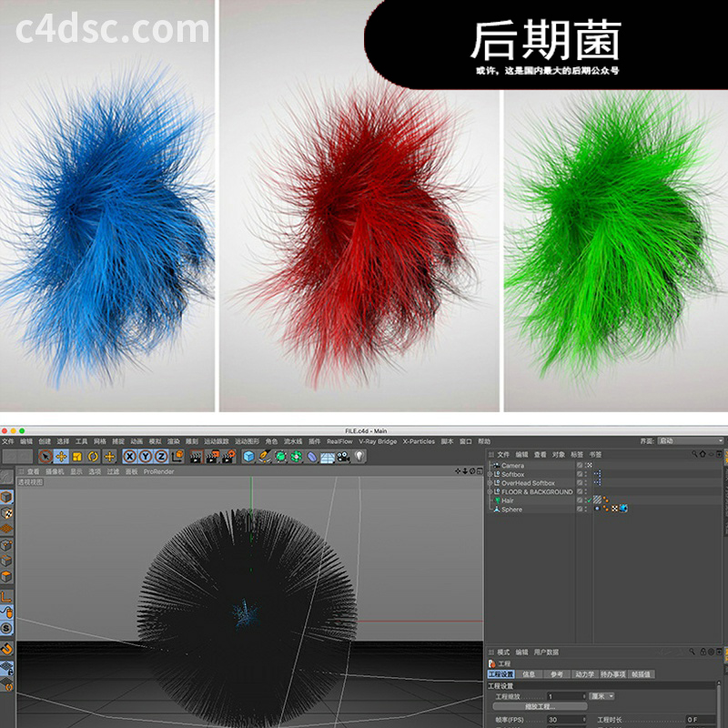Toggle the X axis lock
This screenshot has height=728, width=728.
tap(130, 457)
